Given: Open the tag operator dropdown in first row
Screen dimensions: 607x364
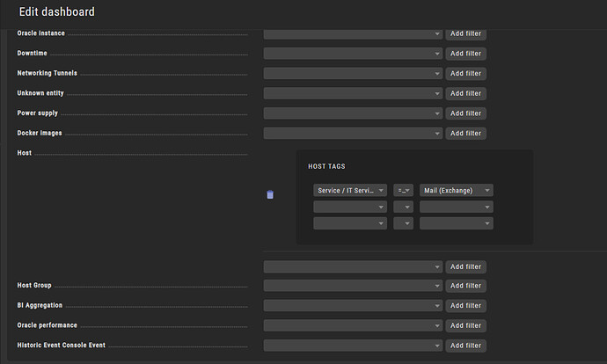Looking at the screenshot, I should [404, 190].
